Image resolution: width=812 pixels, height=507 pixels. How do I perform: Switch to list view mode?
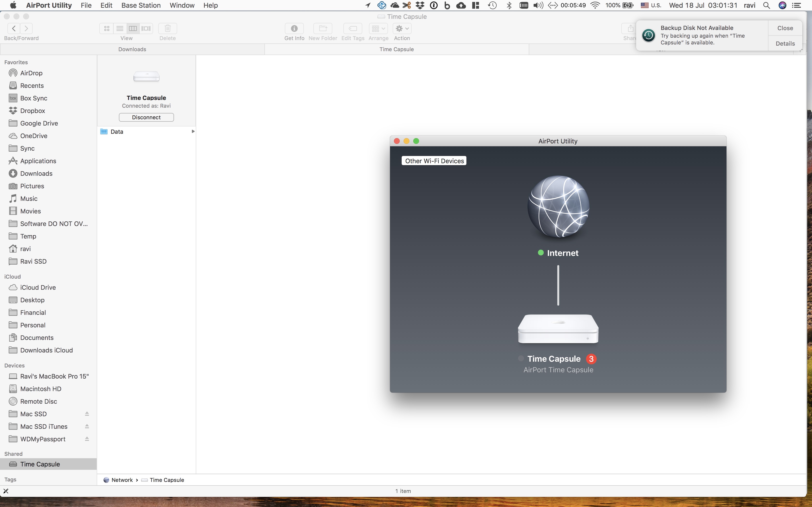pyautogui.click(x=120, y=28)
